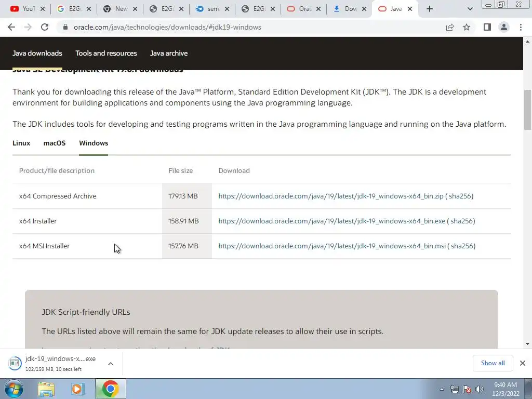This screenshot has height=399, width=532.
Task: Click 'JDK Script-friendly URLs' heading
Action: coord(86,312)
